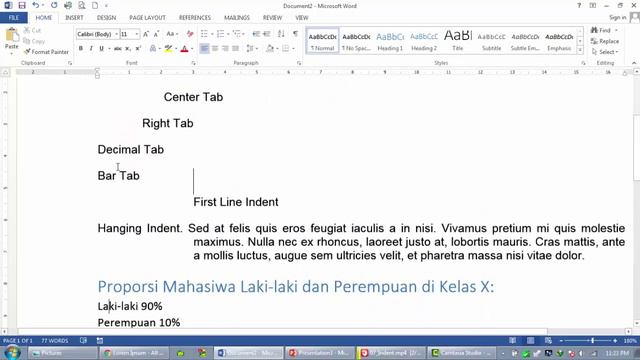
Task: Open the font name dropdown
Action: [x=116, y=34]
